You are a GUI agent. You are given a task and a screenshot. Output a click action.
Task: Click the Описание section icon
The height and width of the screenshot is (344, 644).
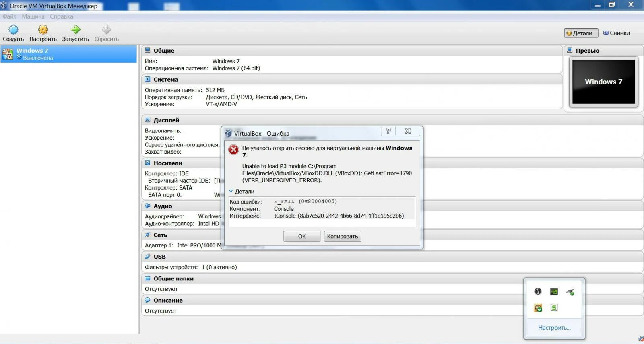pyautogui.click(x=147, y=300)
